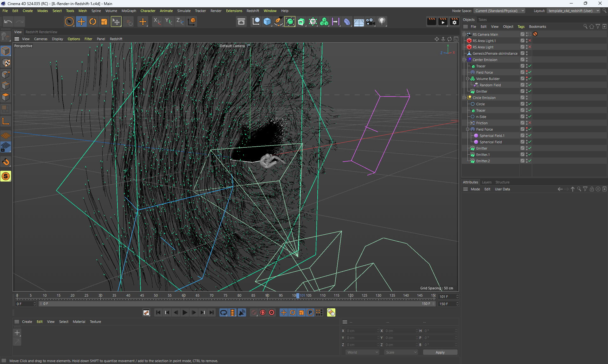Open Edit Render Settings icon
608x364 pixels.
pos(454,22)
